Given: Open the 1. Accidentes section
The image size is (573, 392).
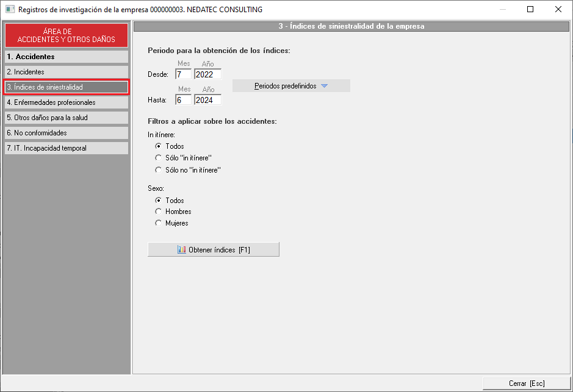Looking at the screenshot, I should [67, 57].
